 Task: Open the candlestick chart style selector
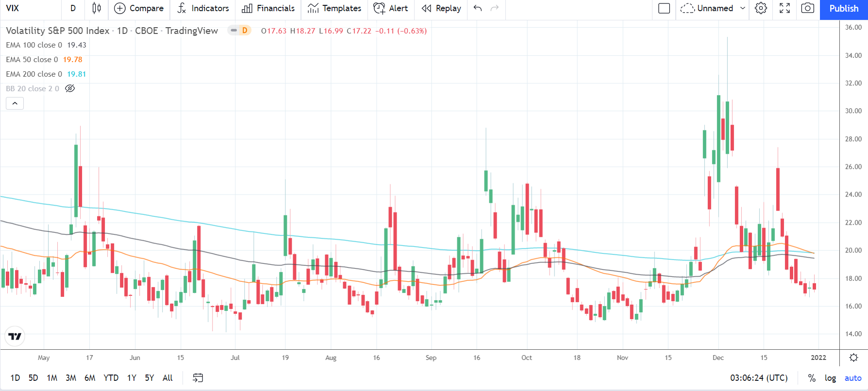pos(97,8)
